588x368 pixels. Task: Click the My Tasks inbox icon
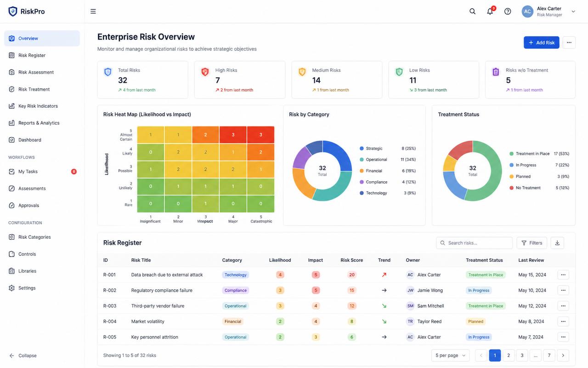click(x=12, y=172)
